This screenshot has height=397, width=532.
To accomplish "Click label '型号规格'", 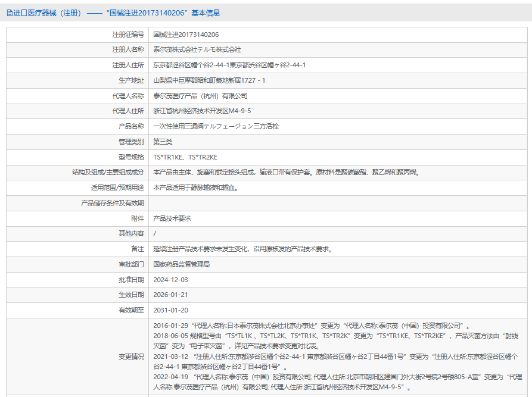I will (131, 157).
